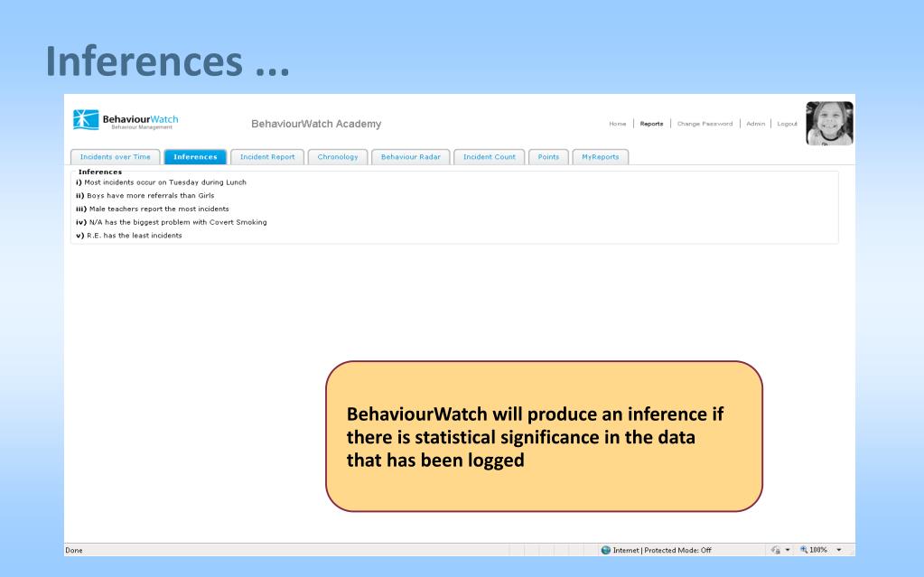
Task: Click inference 'R.E. has the least incidents'
Action: (x=135, y=235)
